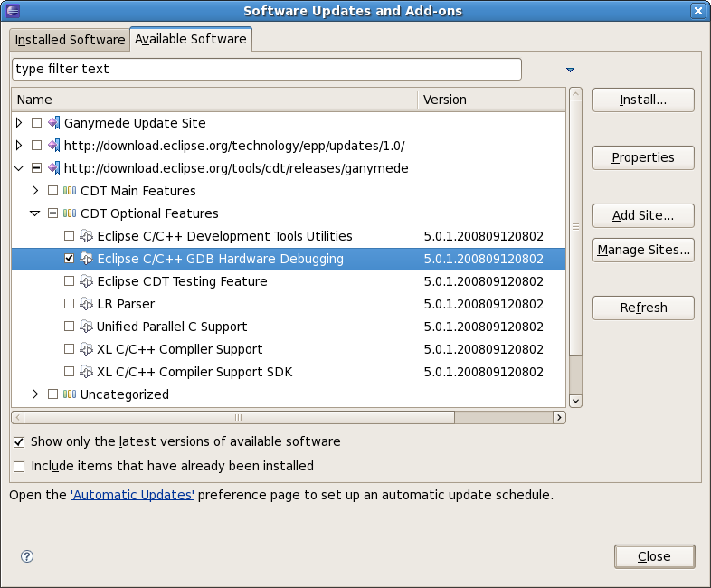Click the LR Parser feature icon
The width and height of the screenshot is (711, 588).
pos(86,304)
